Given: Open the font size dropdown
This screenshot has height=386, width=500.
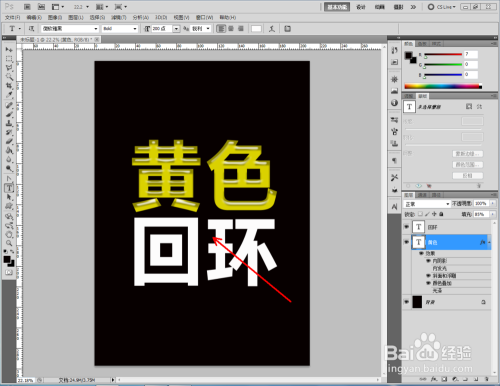Looking at the screenshot, I should point(176,29).
